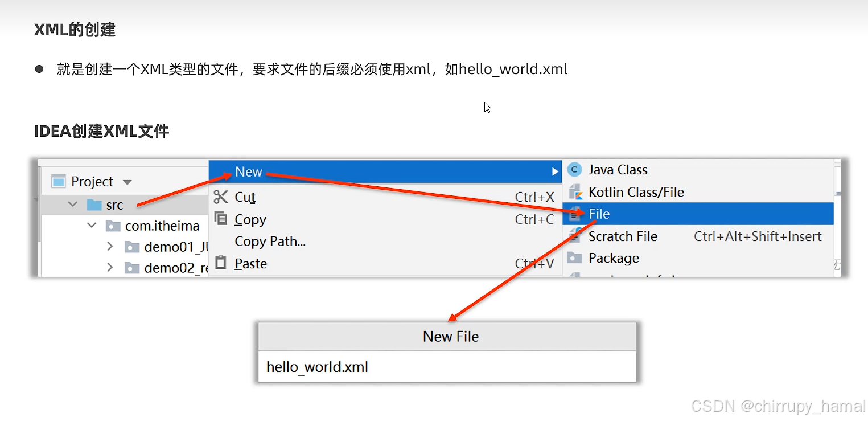Screen dimensions: 868x421
Task: Click the Copy icon in context menu
Action: point(221,219)
